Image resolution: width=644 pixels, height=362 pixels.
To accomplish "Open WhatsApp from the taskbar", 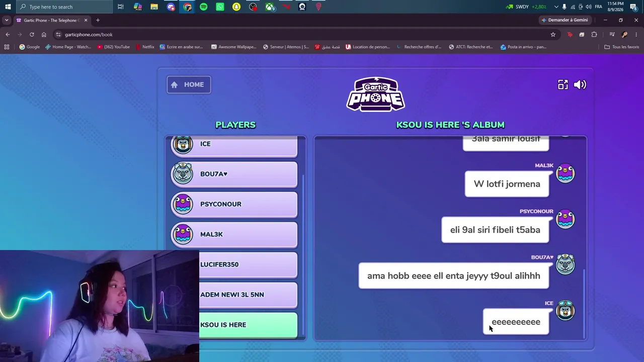I will pos(220,7).
